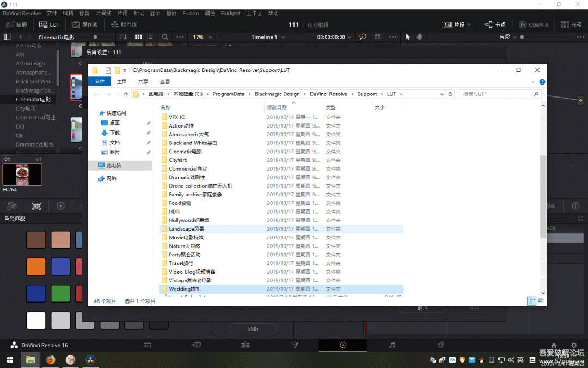Select Arri in LUT category list
The width and height of the screenshot is (588, 368).
coord(20,55)
